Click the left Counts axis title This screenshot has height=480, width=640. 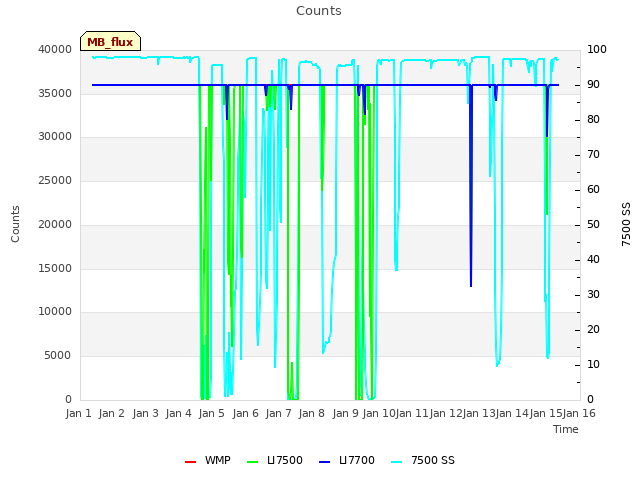tap(15, 224)
